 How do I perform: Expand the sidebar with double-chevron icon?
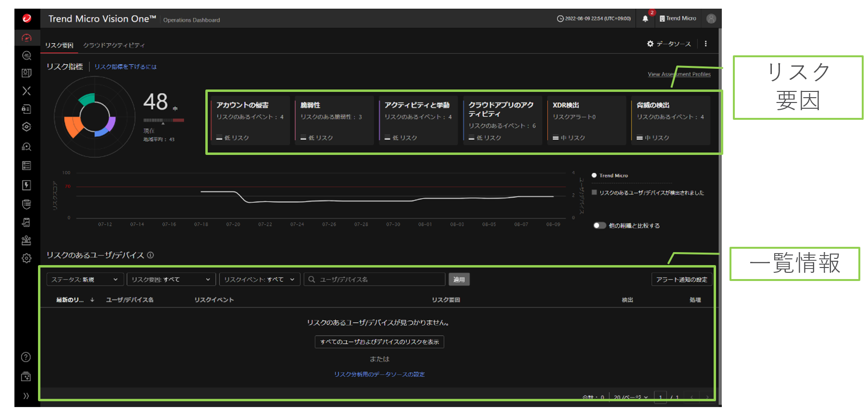coord(26,396)
